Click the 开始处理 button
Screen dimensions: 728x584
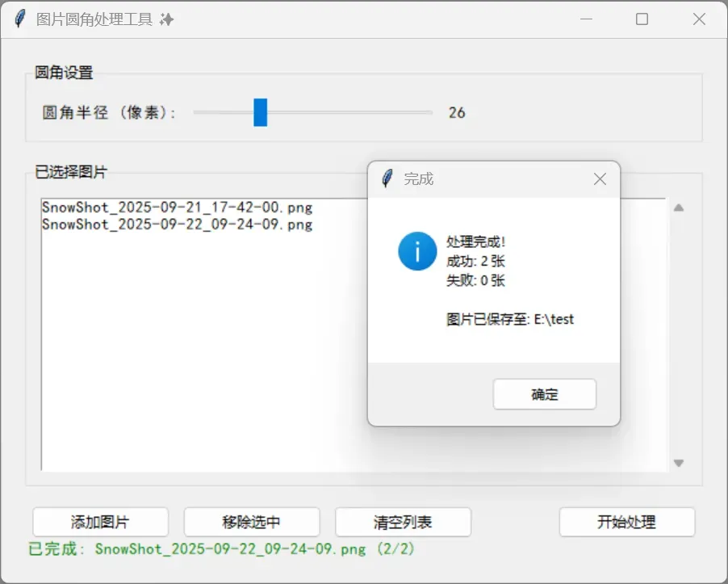tap(627, 522)
